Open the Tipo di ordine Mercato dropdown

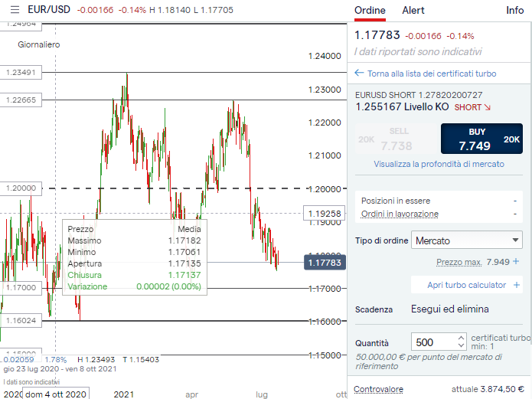[467, 240]
